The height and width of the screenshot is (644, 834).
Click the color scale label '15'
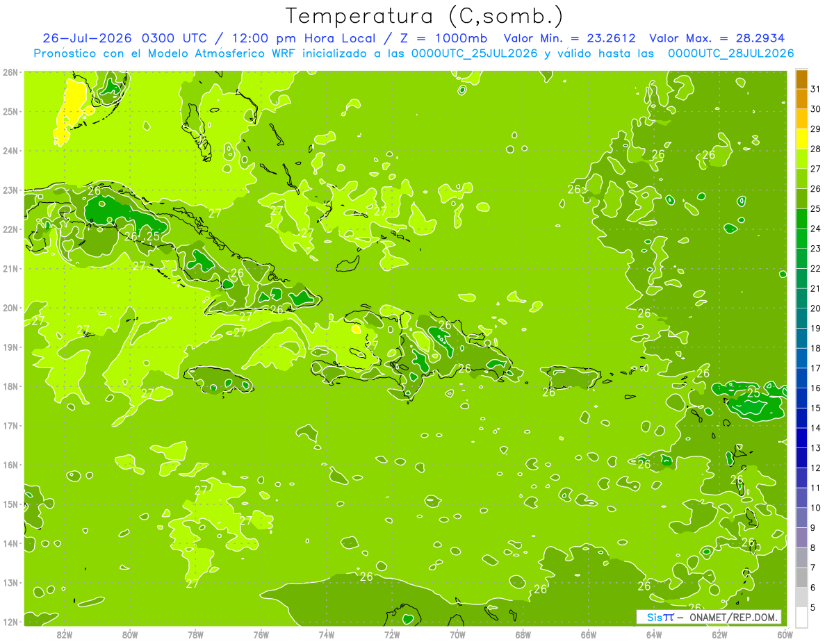pyautogui.click(x=815, y=408)
